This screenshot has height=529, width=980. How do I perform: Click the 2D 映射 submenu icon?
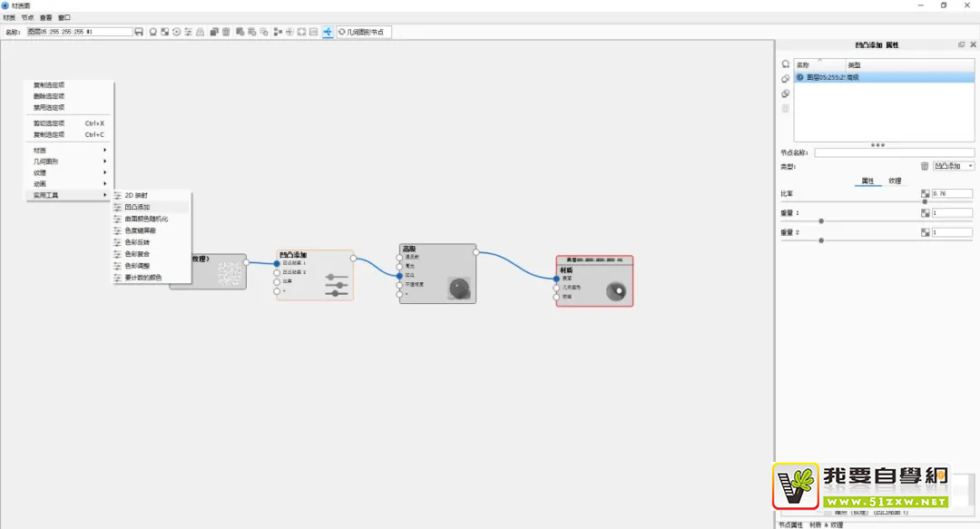tap(117, 195)
